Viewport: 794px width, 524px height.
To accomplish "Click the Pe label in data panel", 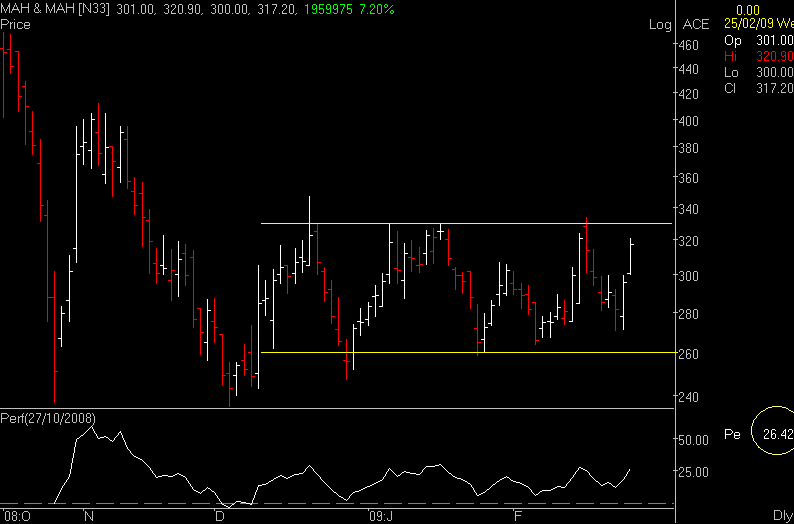I will pos(732,434).
